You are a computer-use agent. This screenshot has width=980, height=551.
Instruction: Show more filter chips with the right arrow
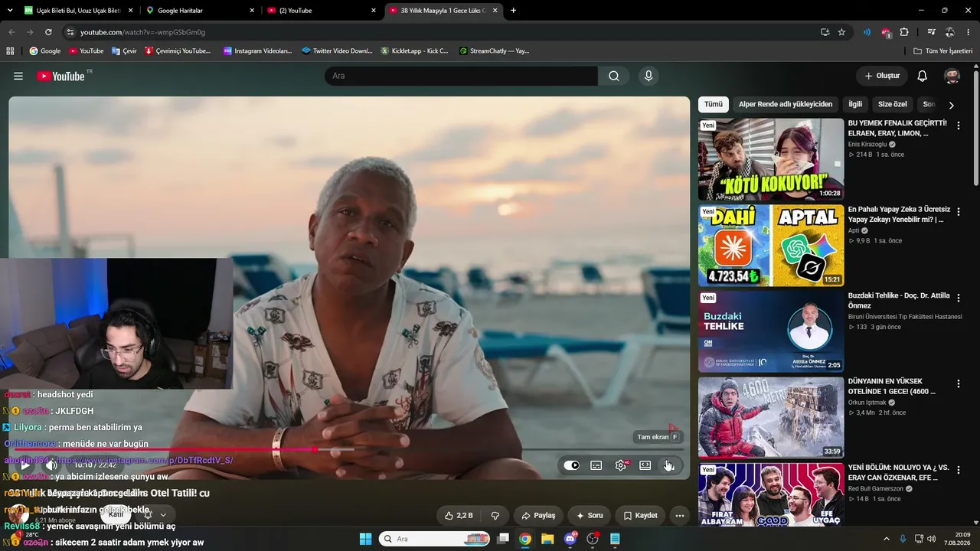point(952,105)
